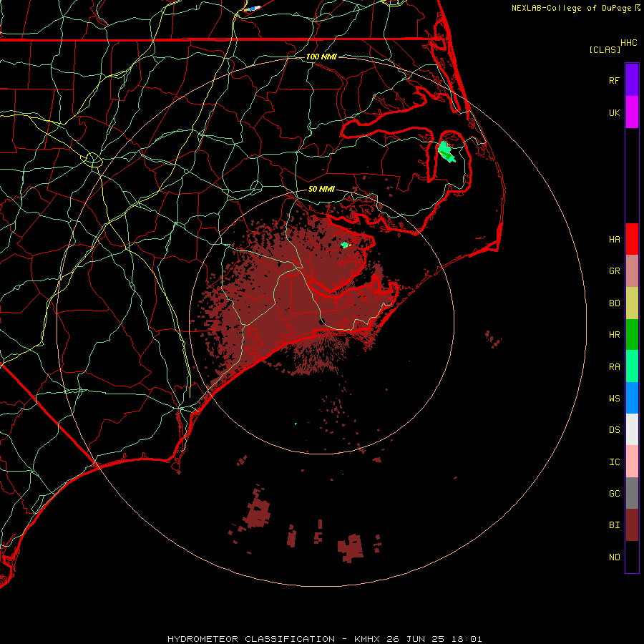Click the green rain echo inside the large red-outlined sound near the coast

point(446,152)
